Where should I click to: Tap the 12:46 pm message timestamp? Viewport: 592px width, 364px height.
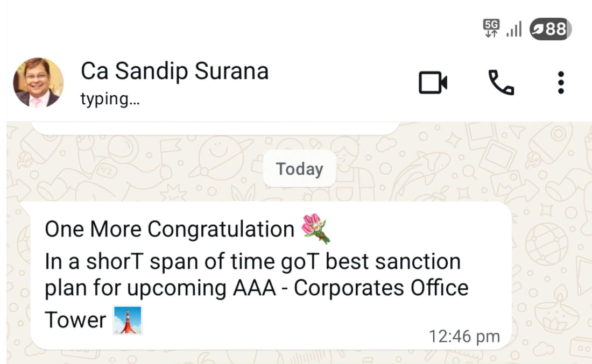click(x=464, y=337)
